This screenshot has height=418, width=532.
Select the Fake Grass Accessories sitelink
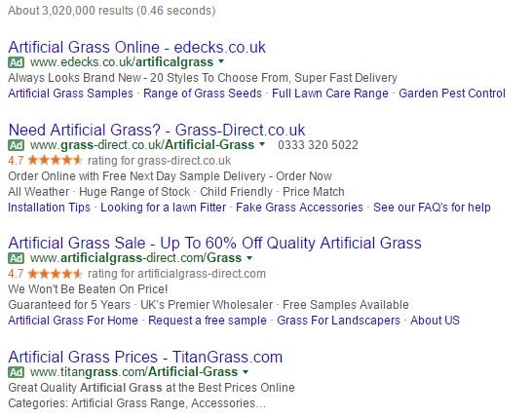point(299,208)
